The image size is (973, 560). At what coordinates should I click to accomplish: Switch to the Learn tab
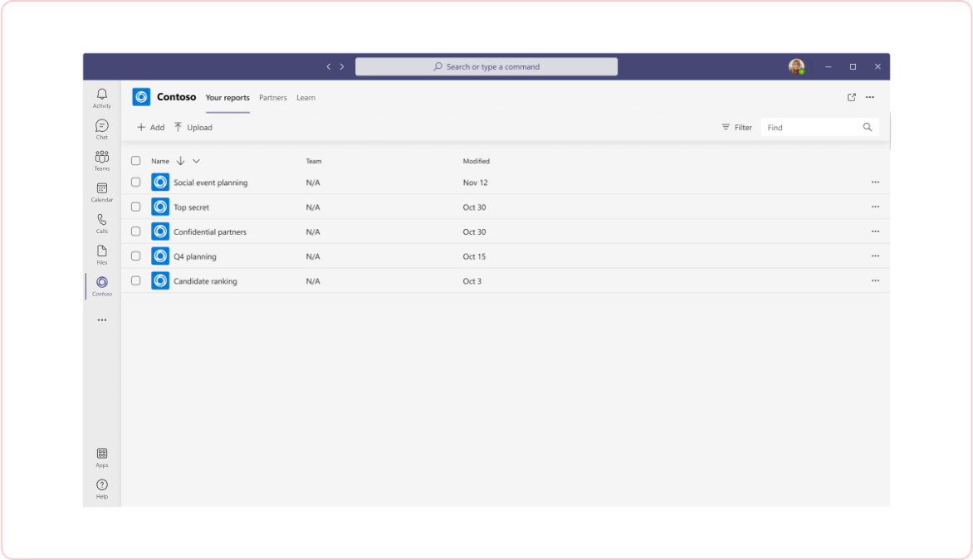(306, 97)
